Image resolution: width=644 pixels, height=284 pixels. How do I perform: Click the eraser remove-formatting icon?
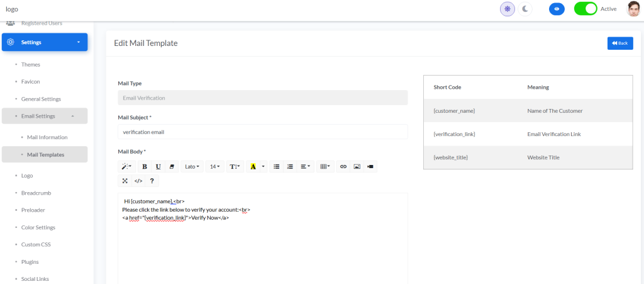(171, 166)
